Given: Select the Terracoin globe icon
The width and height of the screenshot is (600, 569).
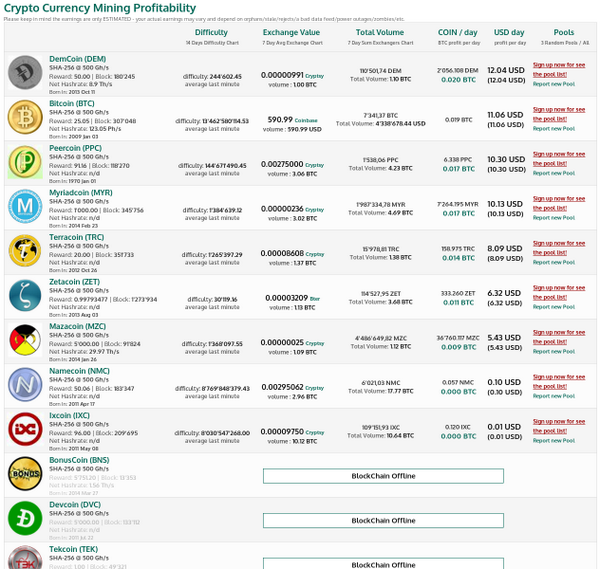Looking at the screenshot, I should tap(25, 251).
